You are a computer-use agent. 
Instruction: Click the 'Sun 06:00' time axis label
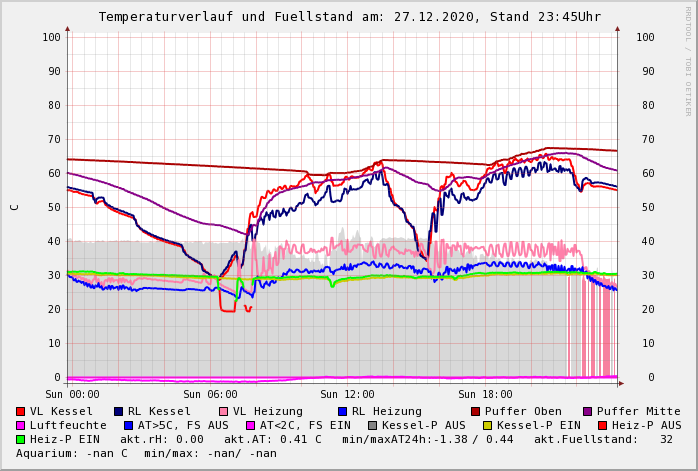[x=210, y=394]
